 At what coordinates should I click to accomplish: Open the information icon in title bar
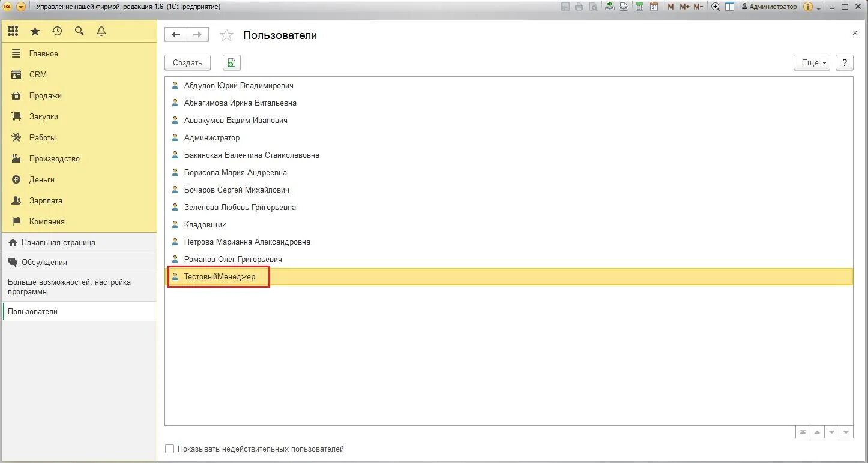pyautogui.click(x=807, y=7)
